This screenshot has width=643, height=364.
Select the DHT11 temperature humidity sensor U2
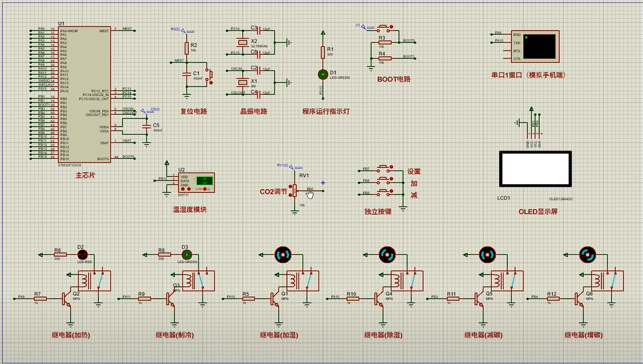[197, 183]
